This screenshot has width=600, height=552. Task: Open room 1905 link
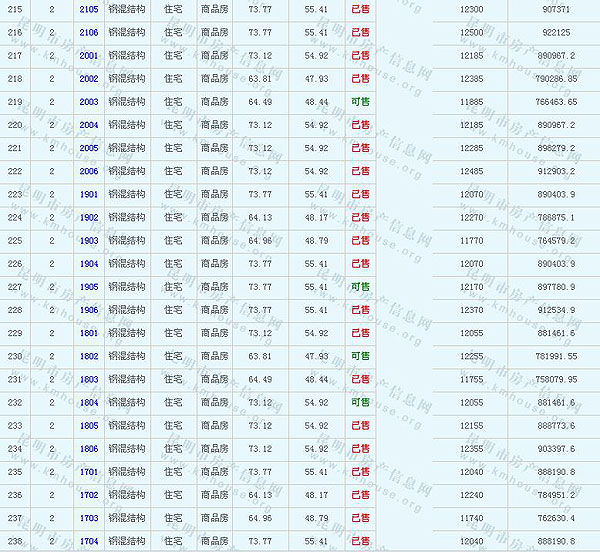click(x=88, y=287)
